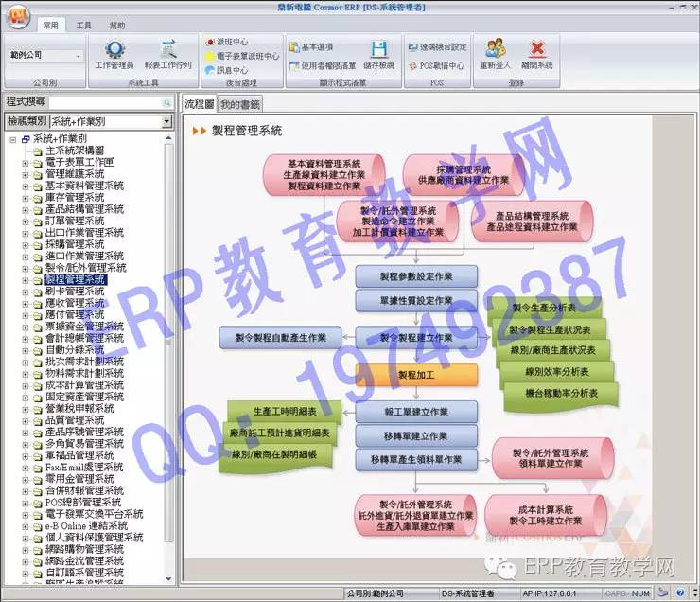Expand the 庫存管理系統 tree node

pos(26,197)
